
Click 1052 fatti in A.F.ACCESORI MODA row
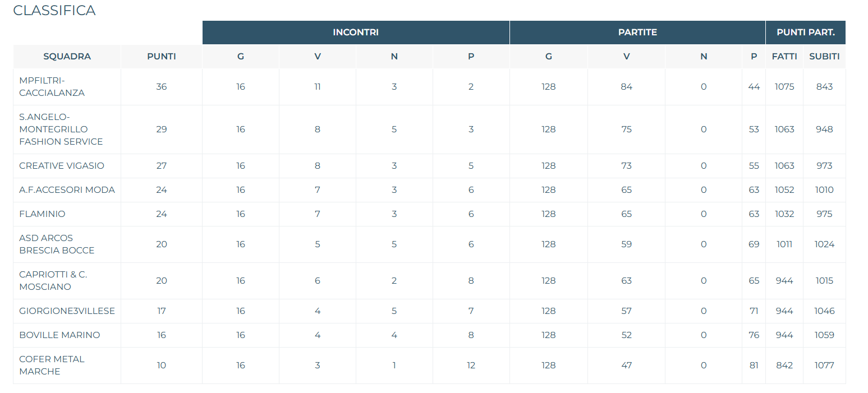pyautogui.click(x=784, y=190)
